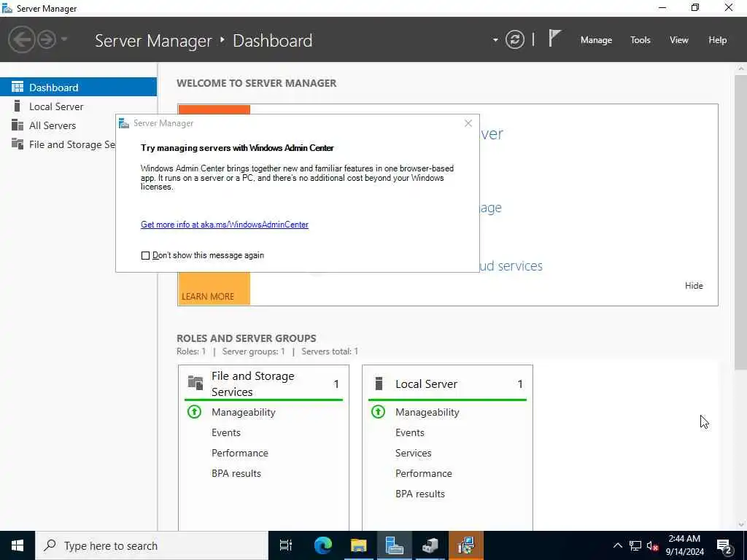Screen dimensions: 747x560
Task: Open the navigation history dropdown arrow
Action: tap(64, 39)
